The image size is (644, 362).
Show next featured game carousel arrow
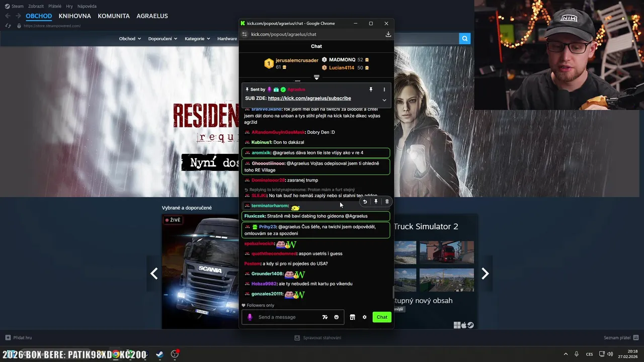point(485,274)
